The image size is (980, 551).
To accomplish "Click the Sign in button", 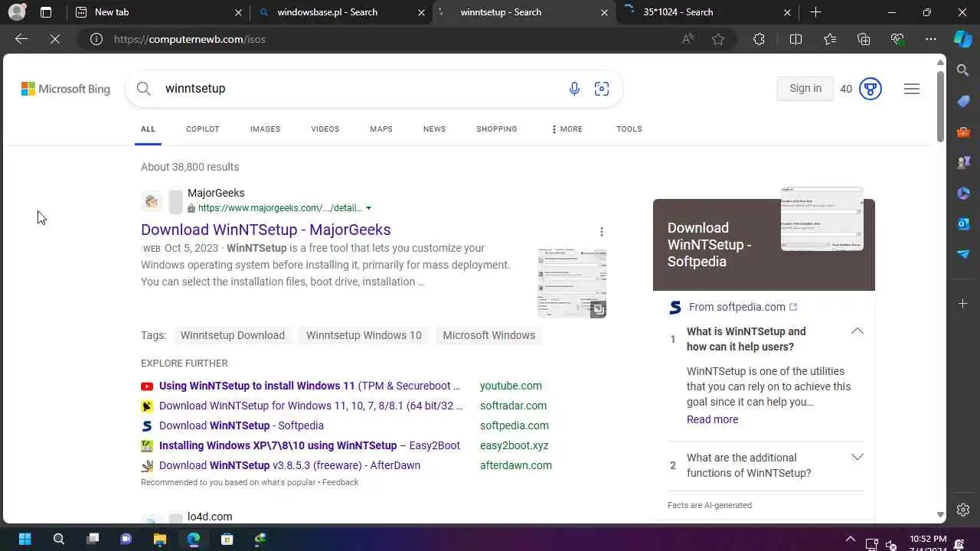I will pyautogui.click(x=805, y=89).
